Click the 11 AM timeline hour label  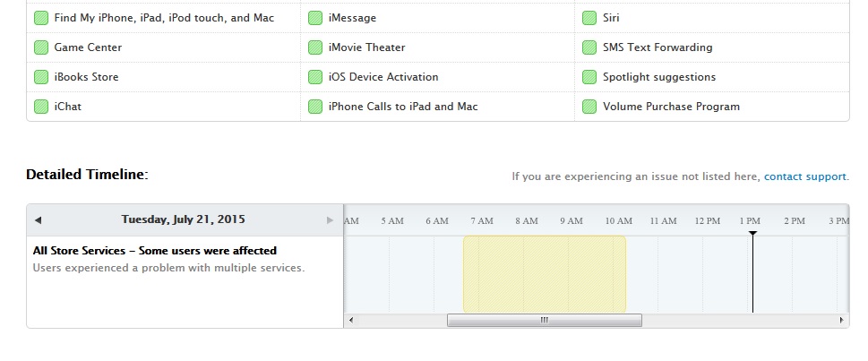tap(663, 221)
